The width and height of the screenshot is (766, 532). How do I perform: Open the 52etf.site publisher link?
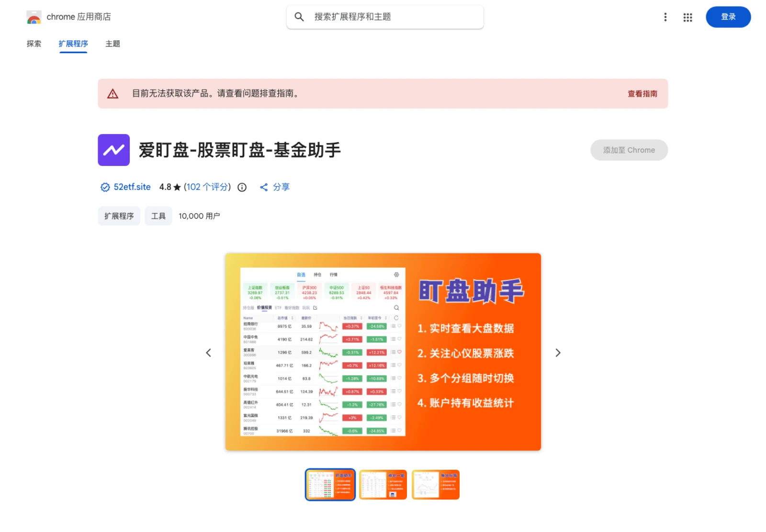point(132,187)
